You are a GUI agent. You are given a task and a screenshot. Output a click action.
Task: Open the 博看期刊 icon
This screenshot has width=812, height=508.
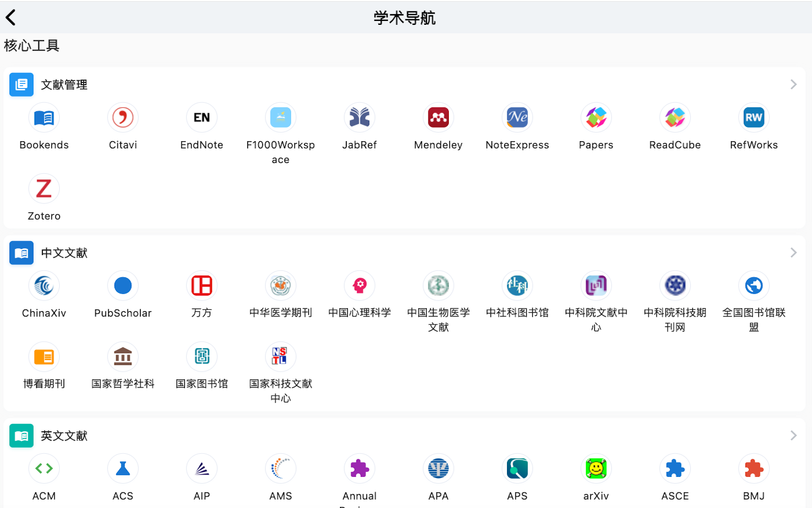tap(44, 357)
